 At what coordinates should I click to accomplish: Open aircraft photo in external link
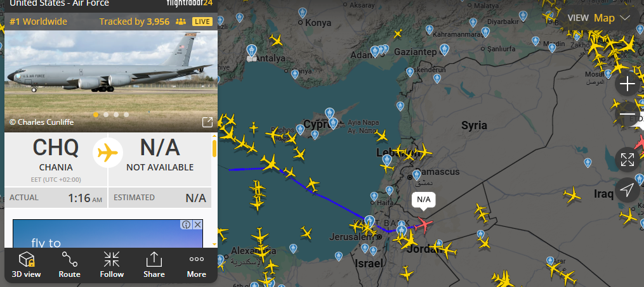point(207,122)
